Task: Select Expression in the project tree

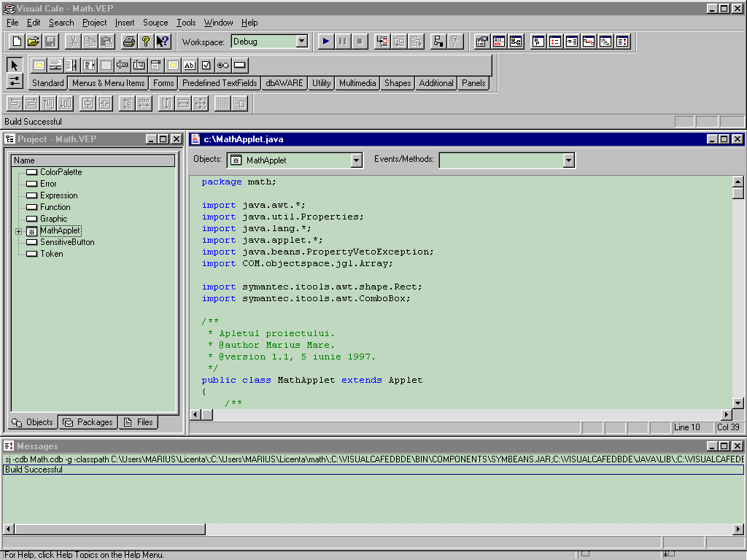Action: click(x=58, y=195)
